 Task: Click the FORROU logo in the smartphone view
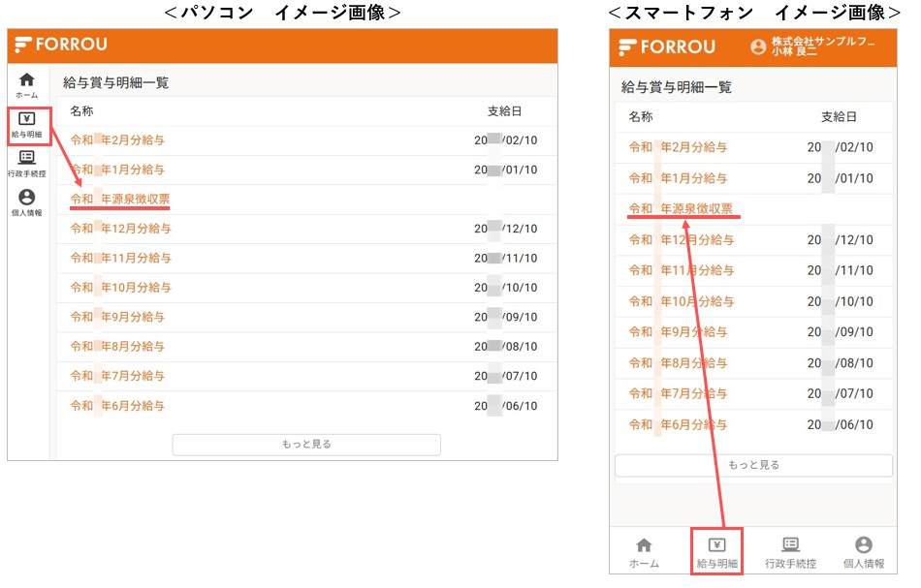click(667, 46)
